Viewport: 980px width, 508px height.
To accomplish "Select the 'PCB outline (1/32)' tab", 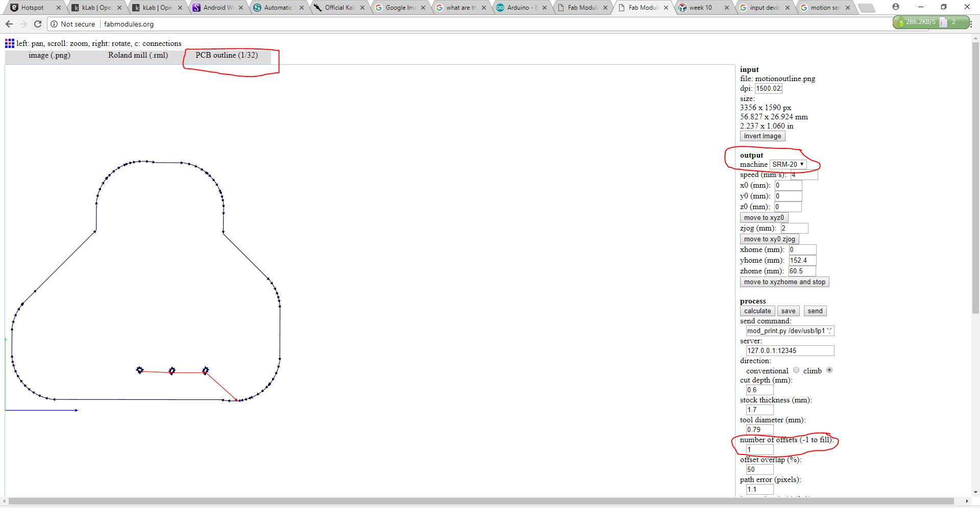I will point(227,55).
